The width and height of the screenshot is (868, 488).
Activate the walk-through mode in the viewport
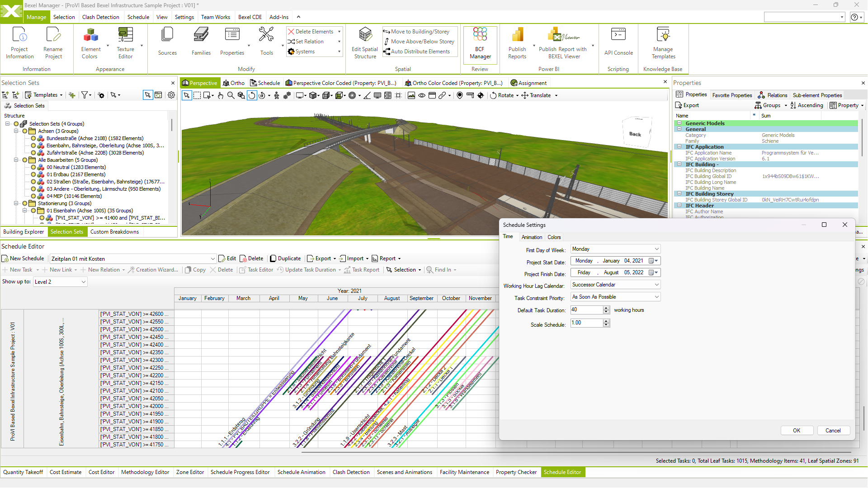[277, 95]
